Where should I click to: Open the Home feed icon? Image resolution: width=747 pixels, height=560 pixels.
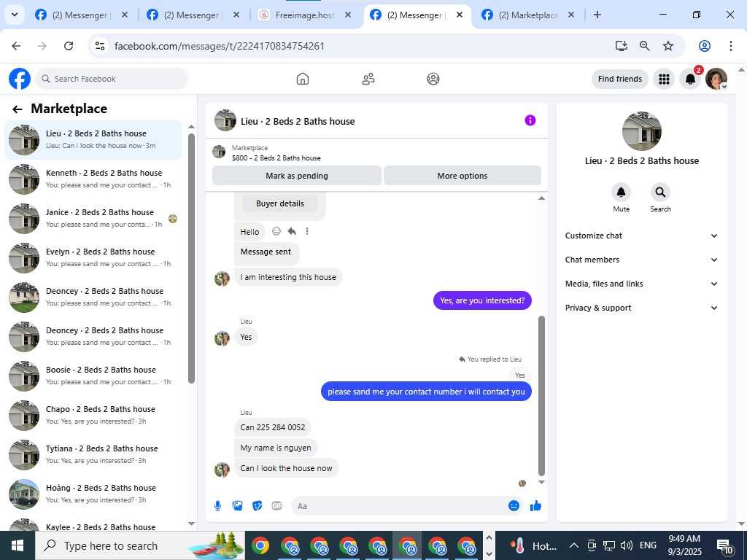pos(303,79)
